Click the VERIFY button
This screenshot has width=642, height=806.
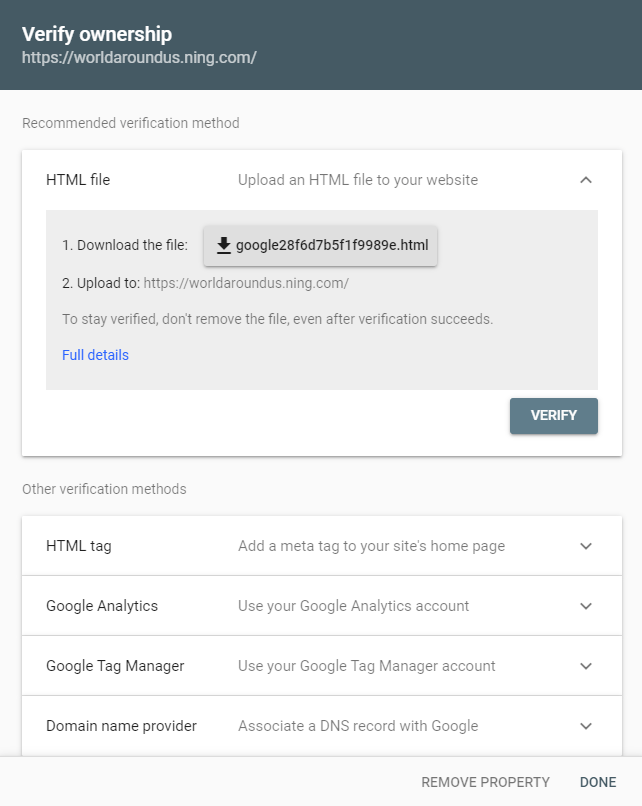pos(553,416)
